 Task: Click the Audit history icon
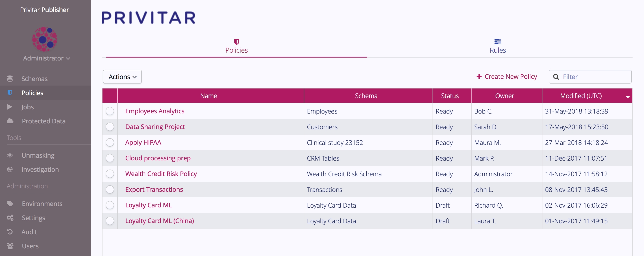[x=10, y=232]
